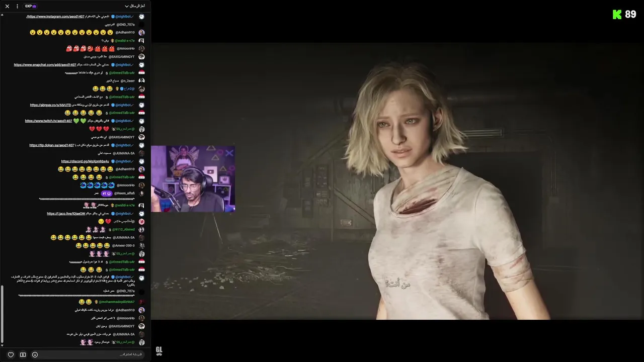Viewport: 644px width, 362px height.
Task: Click the chat scrollbar up arrow
Action: (x=2, y=15)
